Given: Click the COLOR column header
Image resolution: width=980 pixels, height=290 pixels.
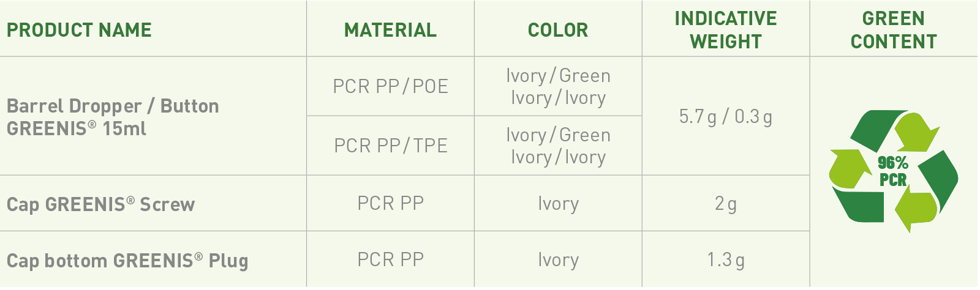Looking at the screenshot, I should pyautogui.click(x=558, y=30).
